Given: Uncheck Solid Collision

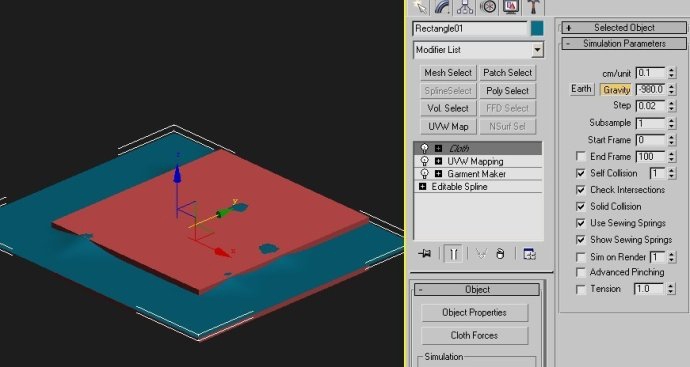Looking at the screenshot, I should click(x=581, y=206).
